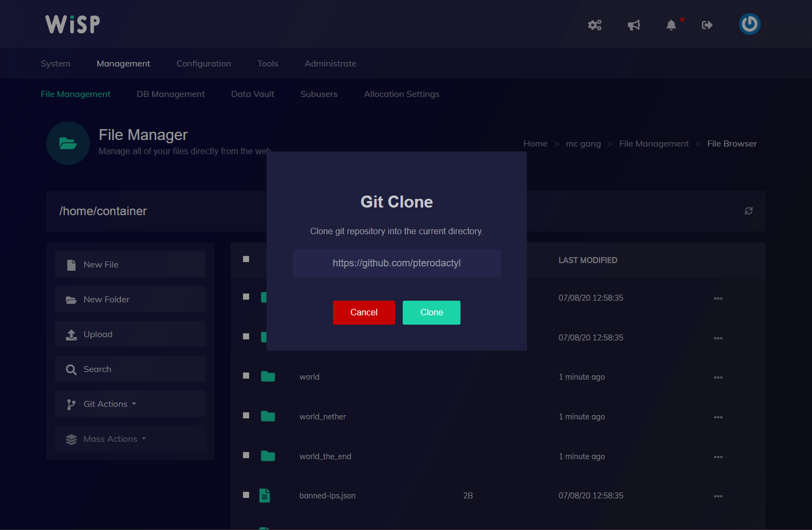Tick the world_the_end row checkbox
This screenshot has width=812, height=530.
coord(246,455)
